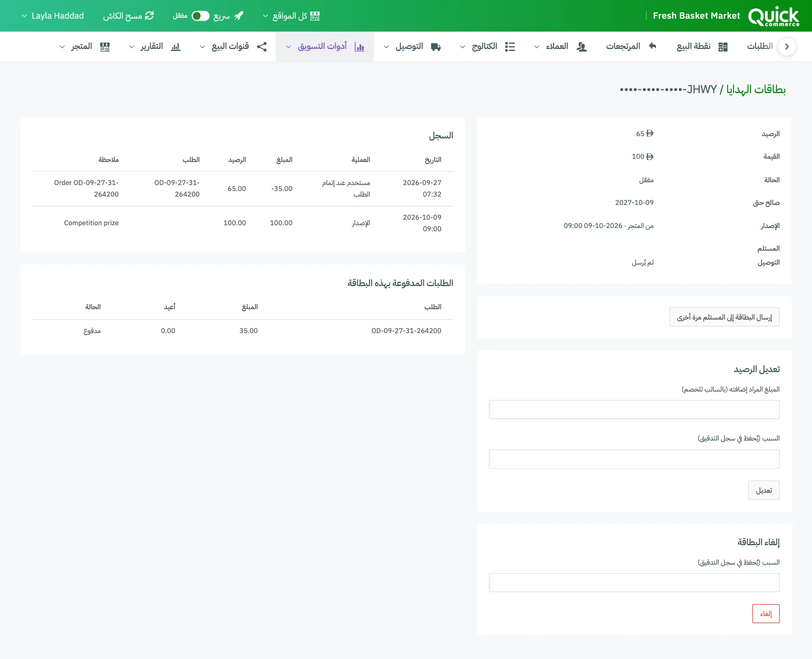Click order OD-09-27-31-264200 in paid orders table
The width and height of the screenshot is (812, 659).
[406, 331]
